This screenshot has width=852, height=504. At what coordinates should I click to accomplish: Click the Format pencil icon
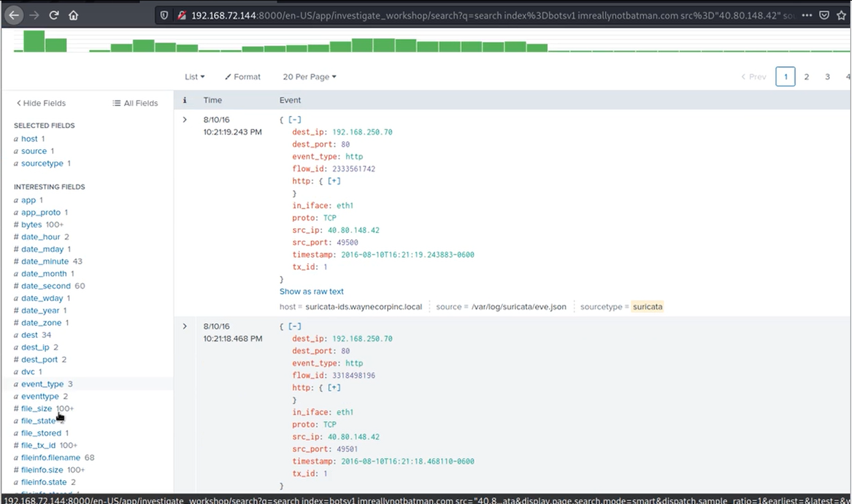pos(228,77)
